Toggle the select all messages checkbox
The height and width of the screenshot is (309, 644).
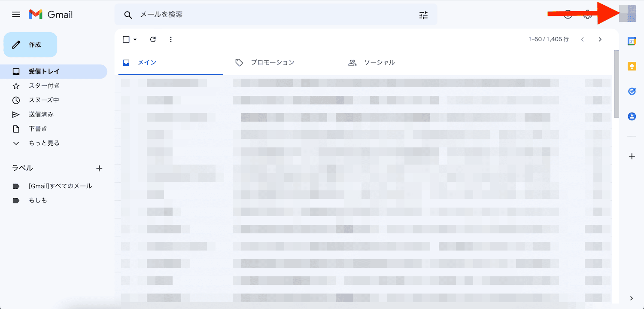(126, 40)
